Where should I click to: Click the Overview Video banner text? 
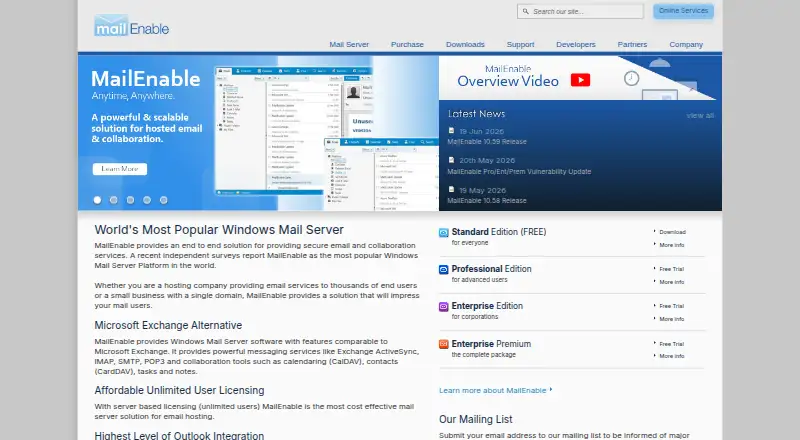click(x=508, y=81)
